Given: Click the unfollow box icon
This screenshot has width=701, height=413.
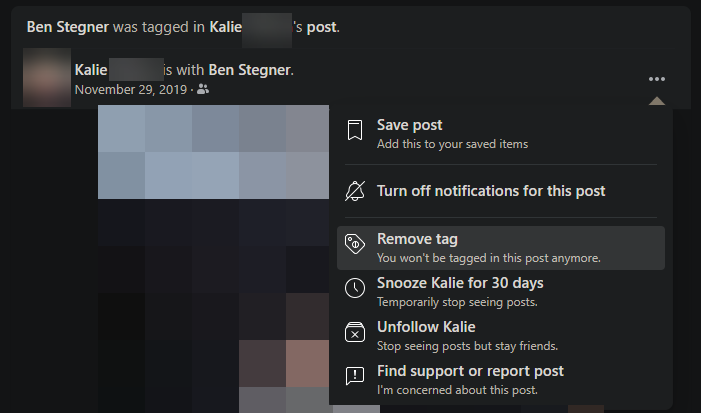Looking at the screenshot, I should (355, 334).
